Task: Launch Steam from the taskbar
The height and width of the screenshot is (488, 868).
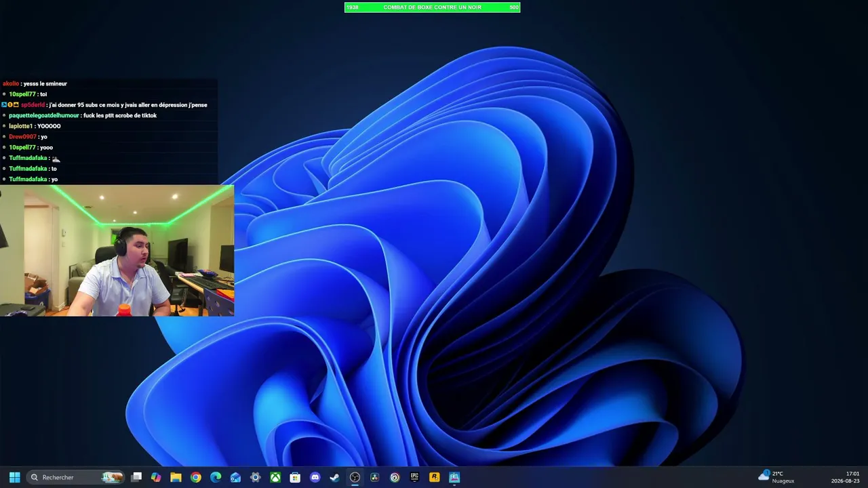Action: point(334,477)
